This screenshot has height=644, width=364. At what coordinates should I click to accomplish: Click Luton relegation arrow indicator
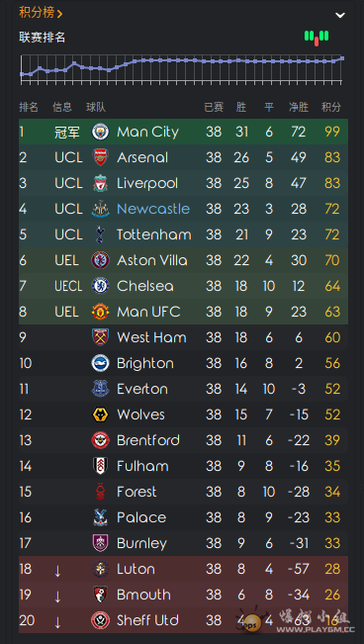point(57,570)
